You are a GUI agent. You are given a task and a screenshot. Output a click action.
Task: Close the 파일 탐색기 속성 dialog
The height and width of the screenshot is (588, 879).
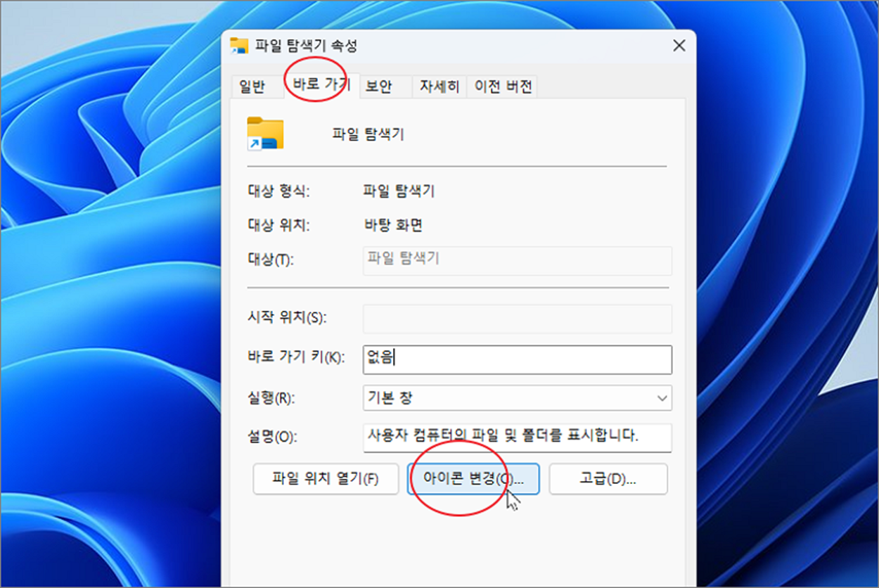pyautogui.click(x=679, y=46)
